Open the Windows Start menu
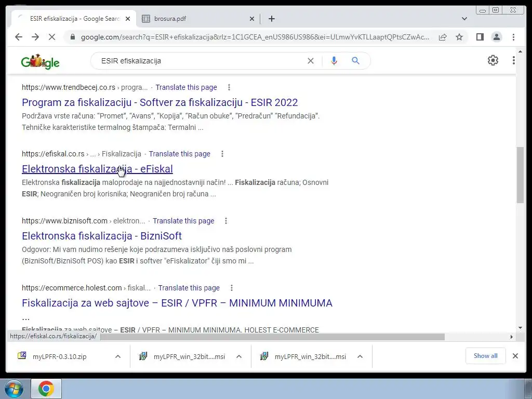The image size is (532, 399). coord(14,389)
